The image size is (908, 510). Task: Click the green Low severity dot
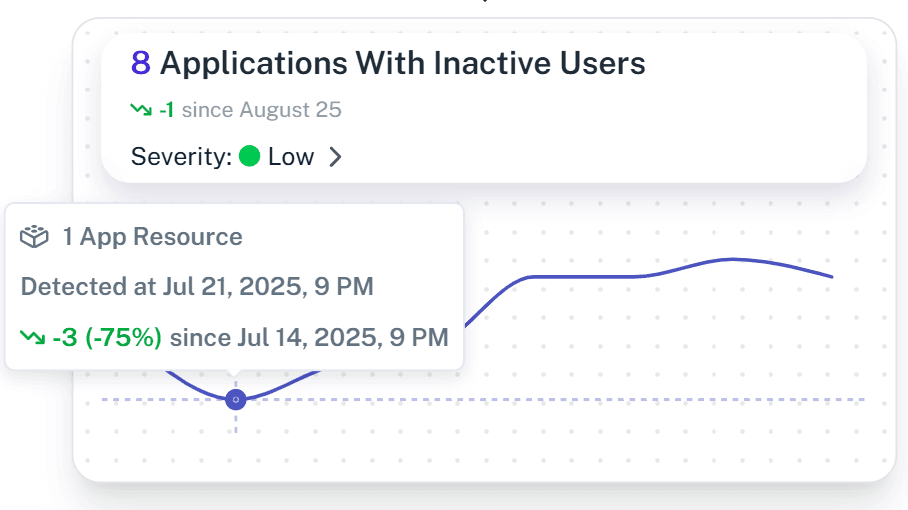point(250,157)
